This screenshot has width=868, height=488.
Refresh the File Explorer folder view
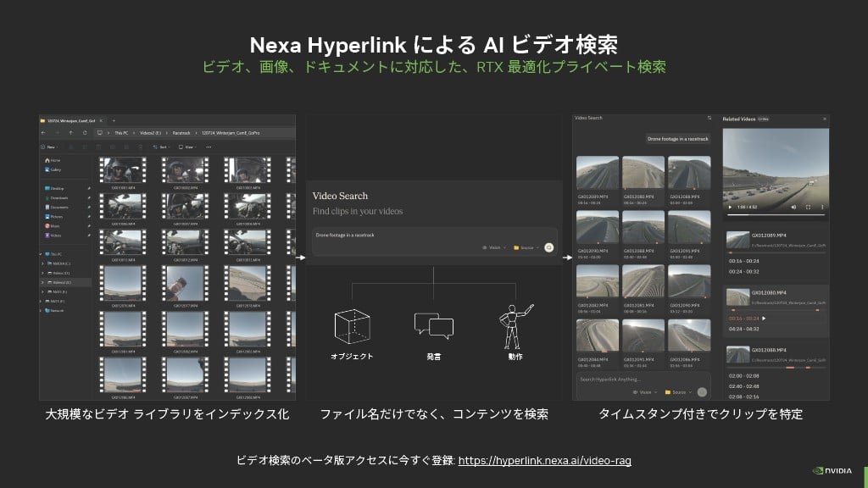(85, 133)
